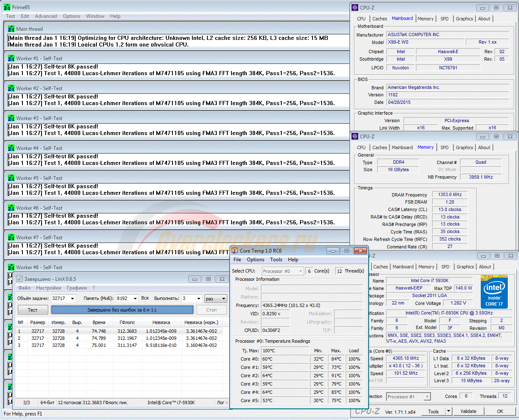Open the Tools menu in Core Temp

tap(276, 260)
